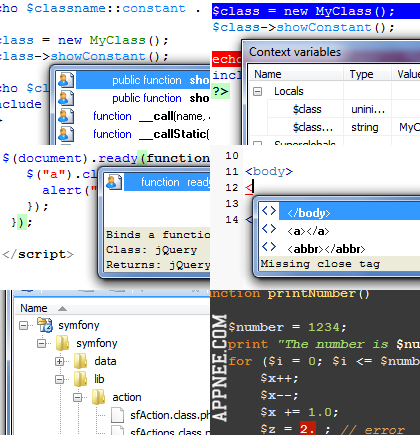Click the Value column header in Context variables
This screenshot has height=435, width=420.
tap(406, 74)
